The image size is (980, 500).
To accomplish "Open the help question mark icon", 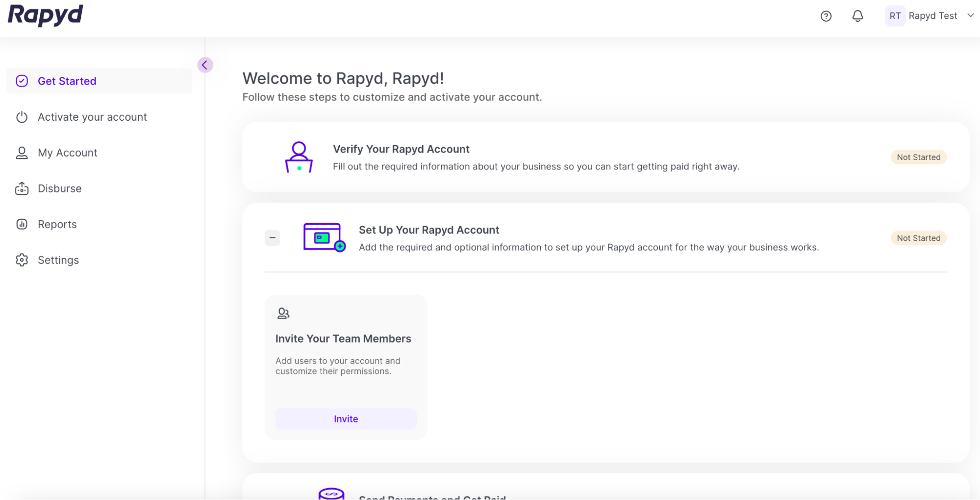I will coord(826,16).
